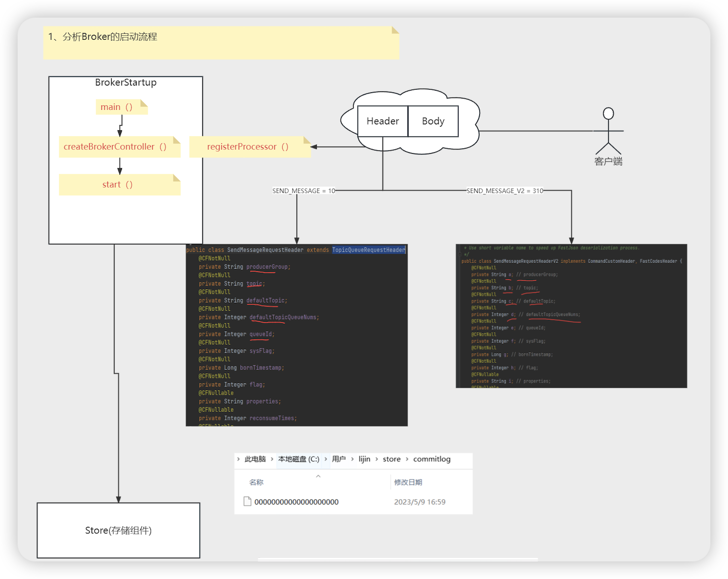The height and width of the screenshot is (579, 728).
Task: Click commitlog in the breadcrumb path
Action: point(432,459)
